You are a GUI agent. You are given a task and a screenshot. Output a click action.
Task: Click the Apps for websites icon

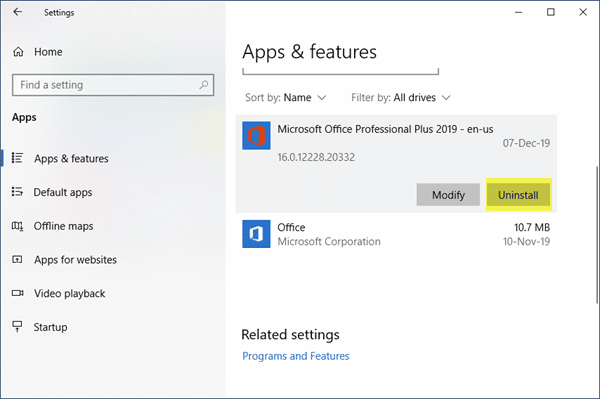coord(17,259)
